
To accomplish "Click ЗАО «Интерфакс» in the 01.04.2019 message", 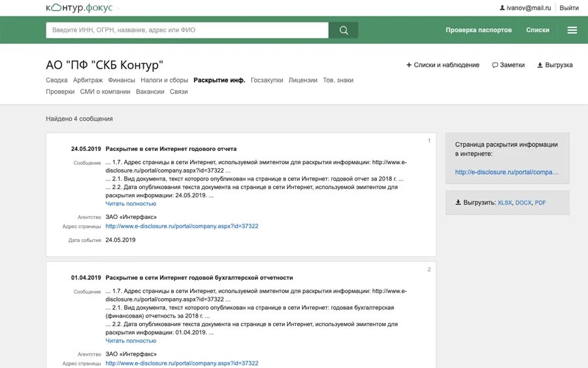I will (131, 354).
